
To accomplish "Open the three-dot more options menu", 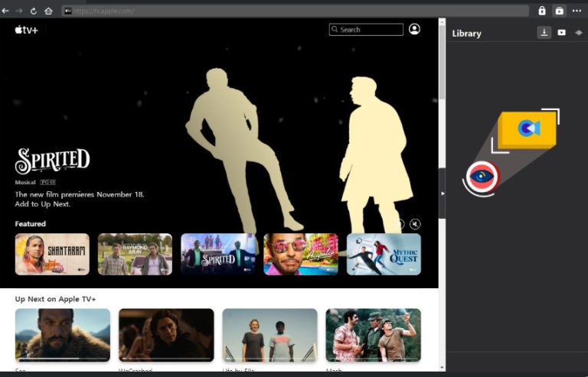I will tap(577, 11).
